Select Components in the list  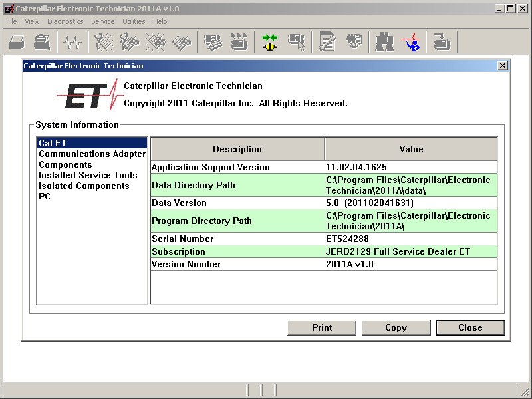[x=92, y=164]
